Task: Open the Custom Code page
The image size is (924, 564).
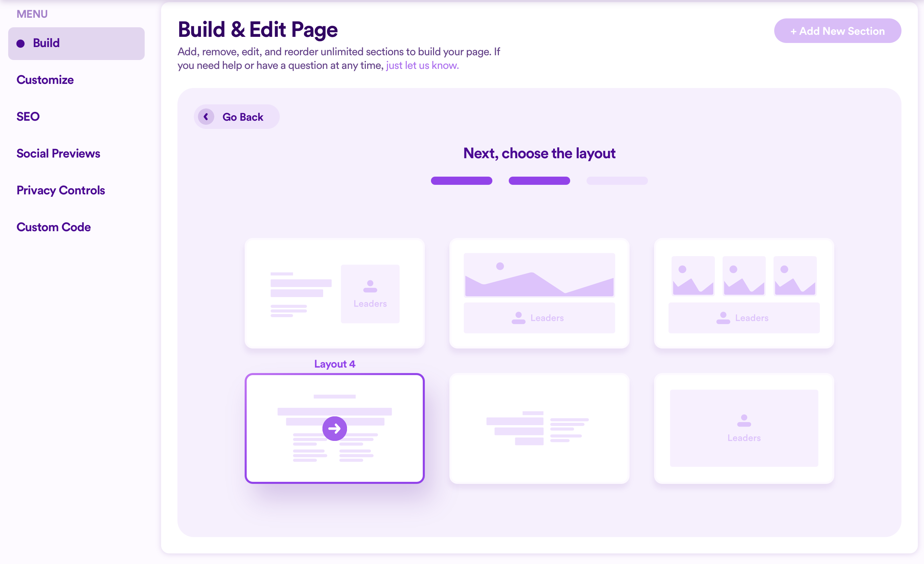Action: [x=54, y=227]
